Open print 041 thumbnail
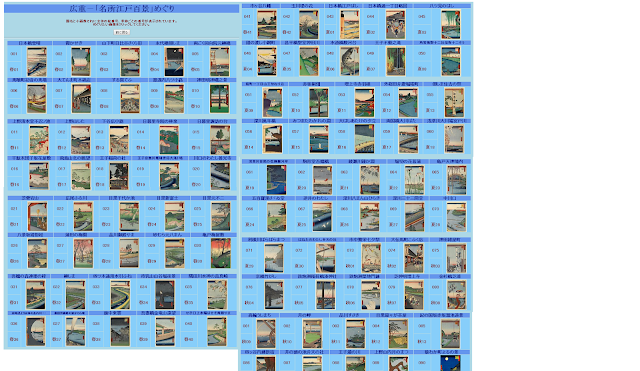 267,24
